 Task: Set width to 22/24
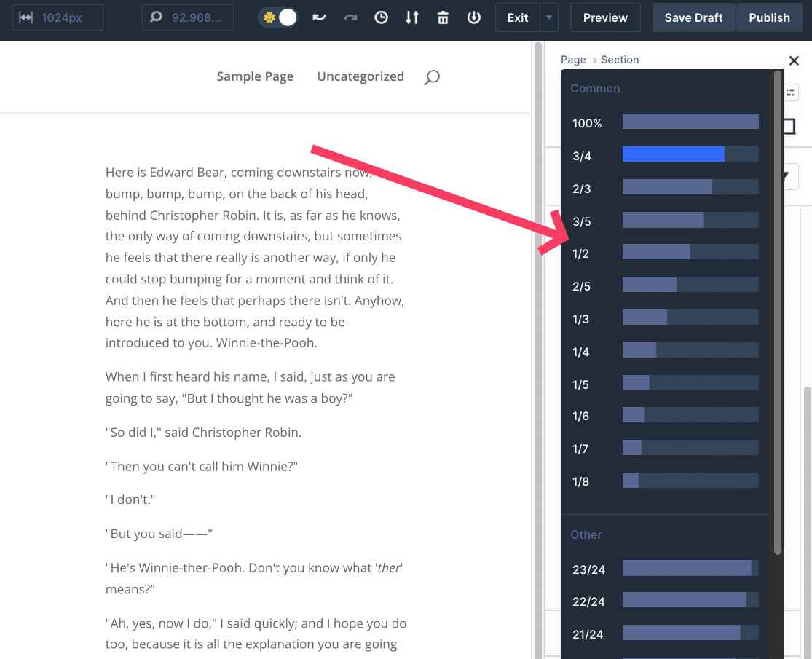click(665, 601)
